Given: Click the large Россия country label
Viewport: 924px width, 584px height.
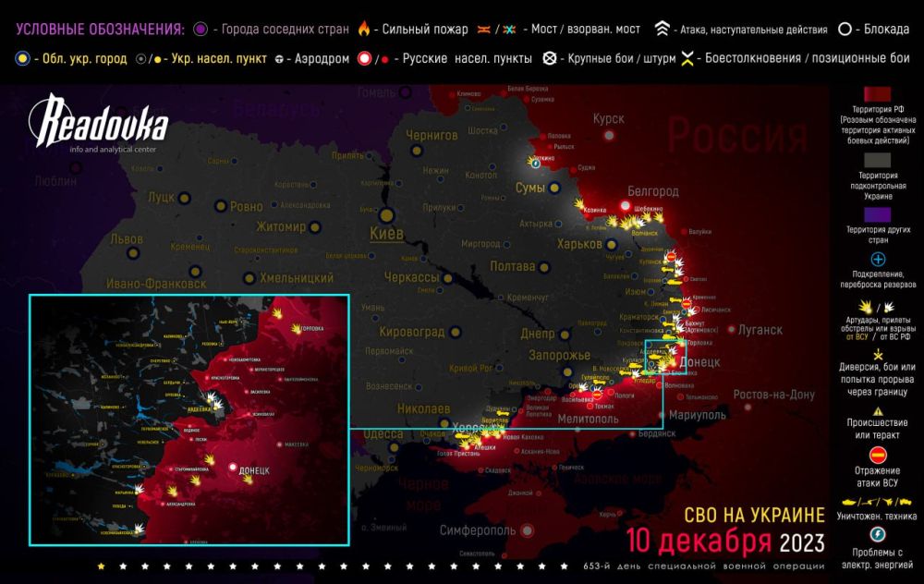Looking at the screenshot, I should click(736, 137).
